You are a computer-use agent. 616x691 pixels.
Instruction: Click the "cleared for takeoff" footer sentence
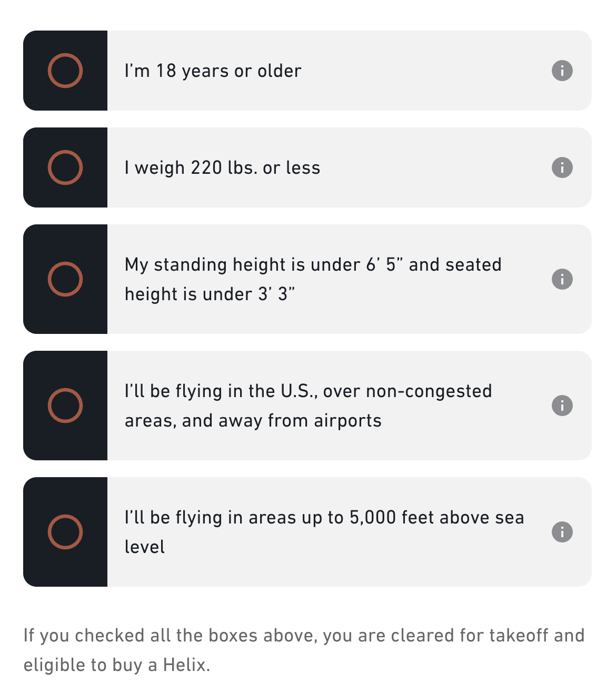click(304, 635)
